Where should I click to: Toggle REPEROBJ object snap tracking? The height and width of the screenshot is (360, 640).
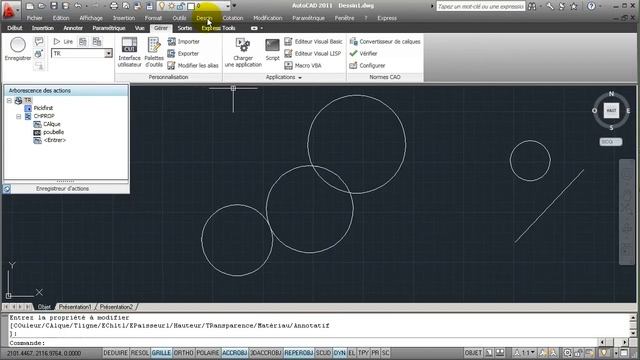299,353
